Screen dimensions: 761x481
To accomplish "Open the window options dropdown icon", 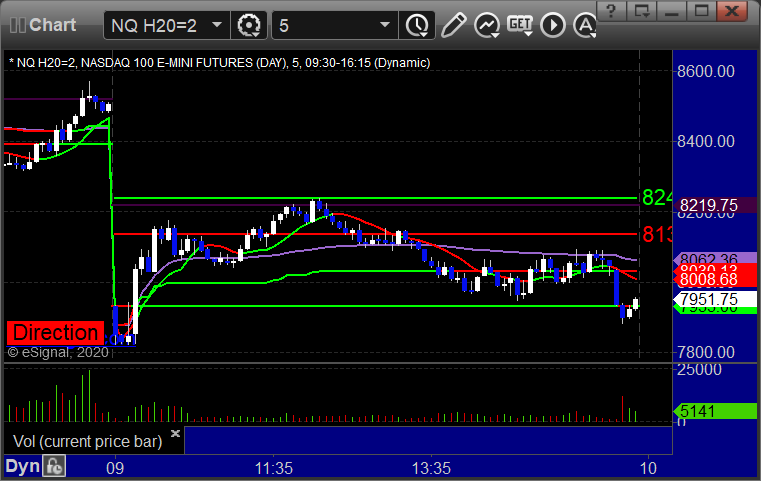I will click(x=641, y=11).
